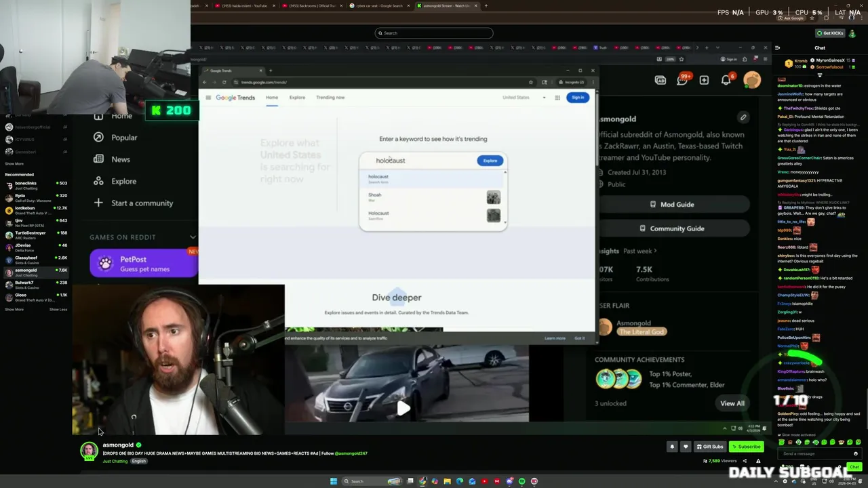Bookmark the Google Trends page with star
This screenshot has height=488, width=868.
pos(531,82)
